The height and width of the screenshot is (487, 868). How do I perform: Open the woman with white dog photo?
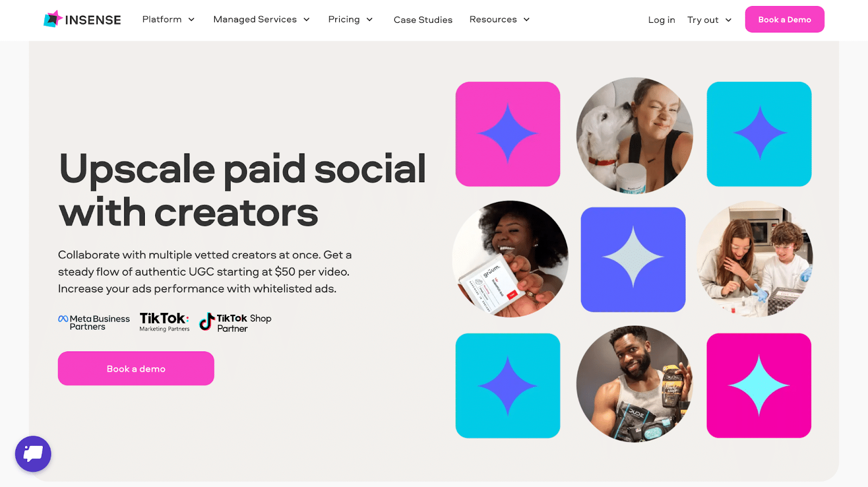[634, 135]
